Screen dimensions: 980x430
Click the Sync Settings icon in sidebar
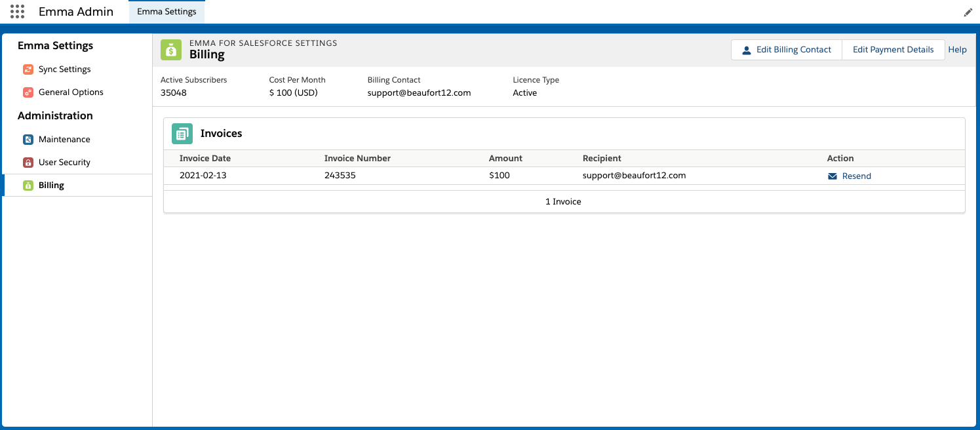[28, 69]
